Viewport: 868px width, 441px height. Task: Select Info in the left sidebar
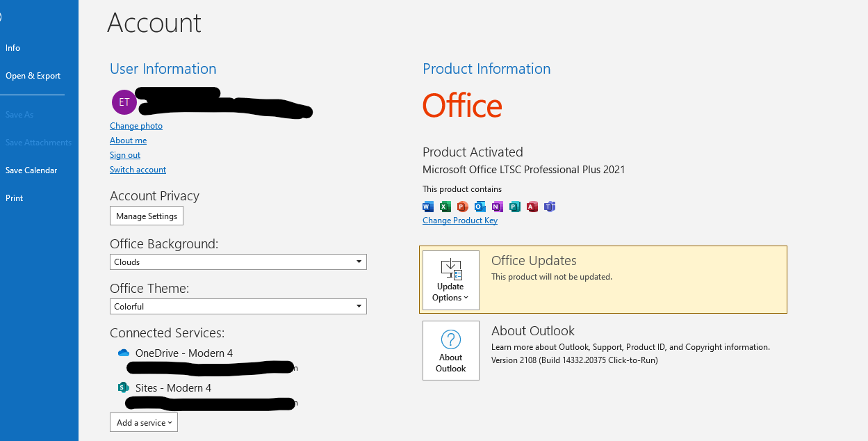click(x=13, y=47)
